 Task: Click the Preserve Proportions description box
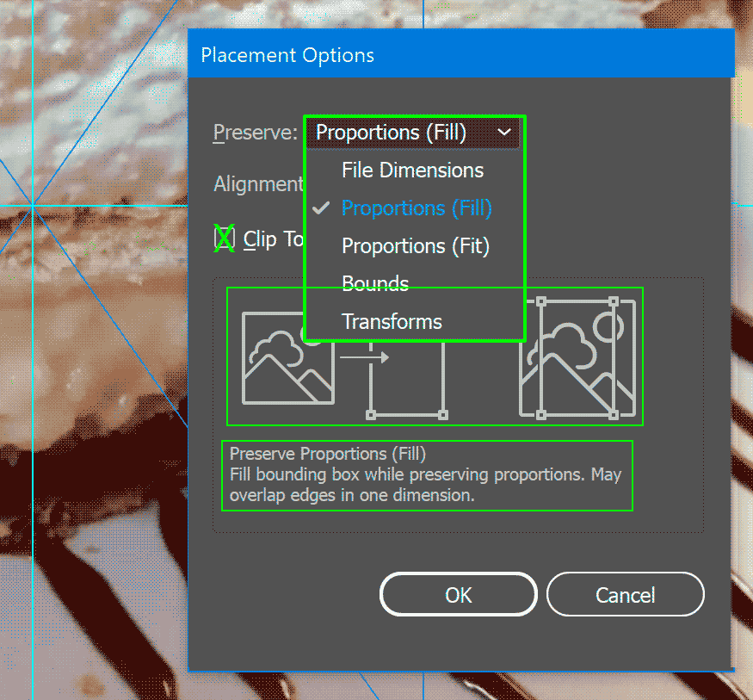coord(427,474)
